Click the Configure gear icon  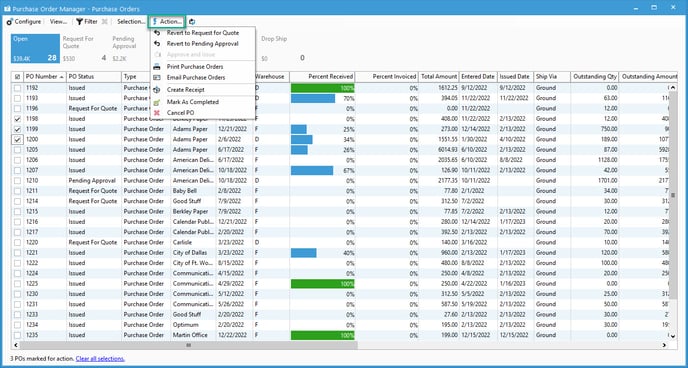click(10, 21)
